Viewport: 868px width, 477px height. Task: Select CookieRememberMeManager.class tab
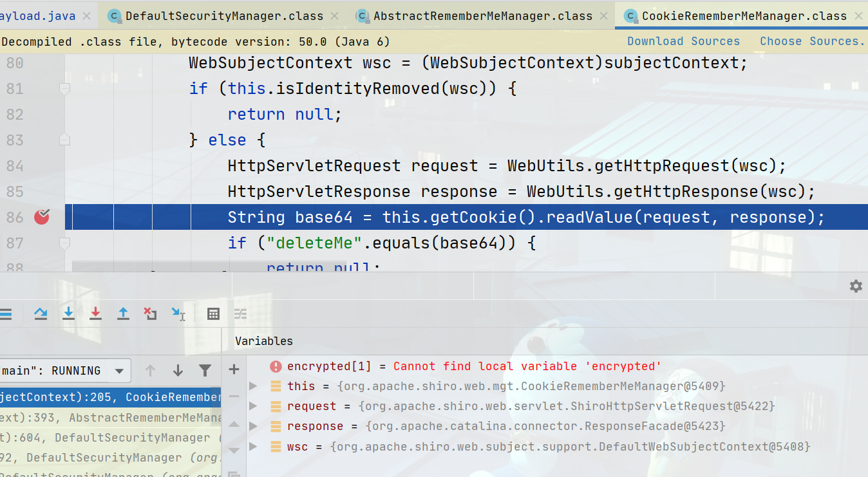[x=741, y=15]
